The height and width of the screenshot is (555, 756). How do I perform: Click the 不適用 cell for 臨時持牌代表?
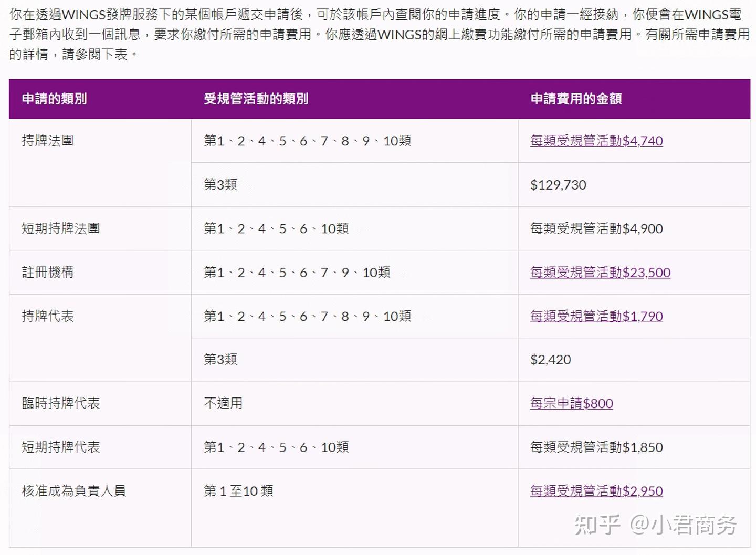tap(223, 403)
